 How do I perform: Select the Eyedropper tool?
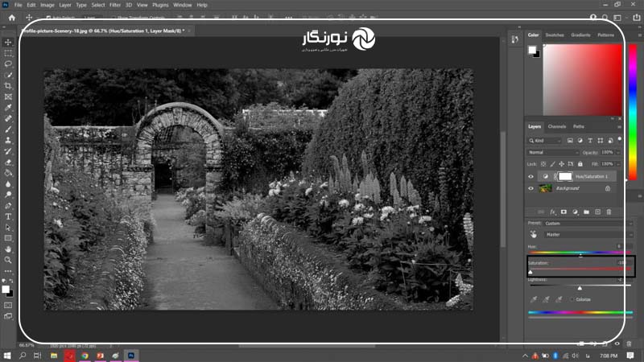[8, 108]
